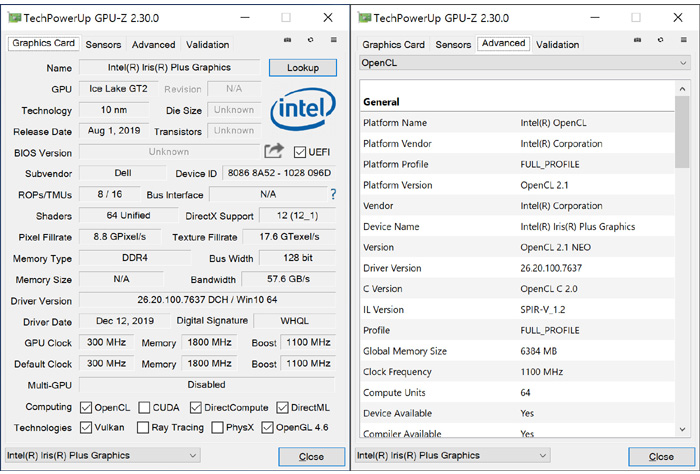Open the GPU selector dropdown in right window
Image resolution: width=700 pixels, height=474 pixels.
click(453, 456)
